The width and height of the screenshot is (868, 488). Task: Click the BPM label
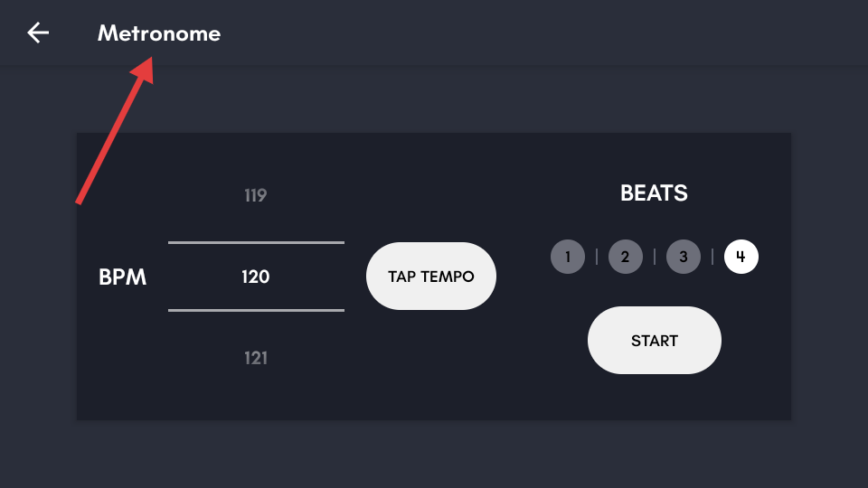click(122, 277)
